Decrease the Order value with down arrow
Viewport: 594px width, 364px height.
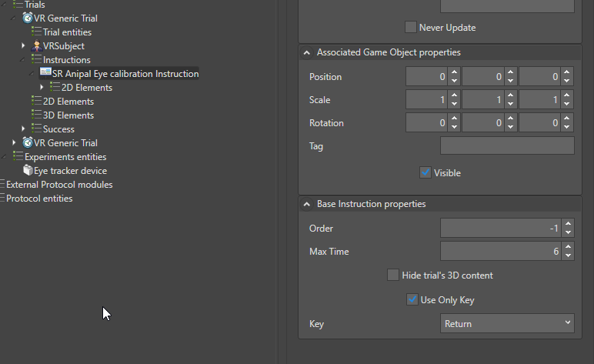[x=569, y=232]
